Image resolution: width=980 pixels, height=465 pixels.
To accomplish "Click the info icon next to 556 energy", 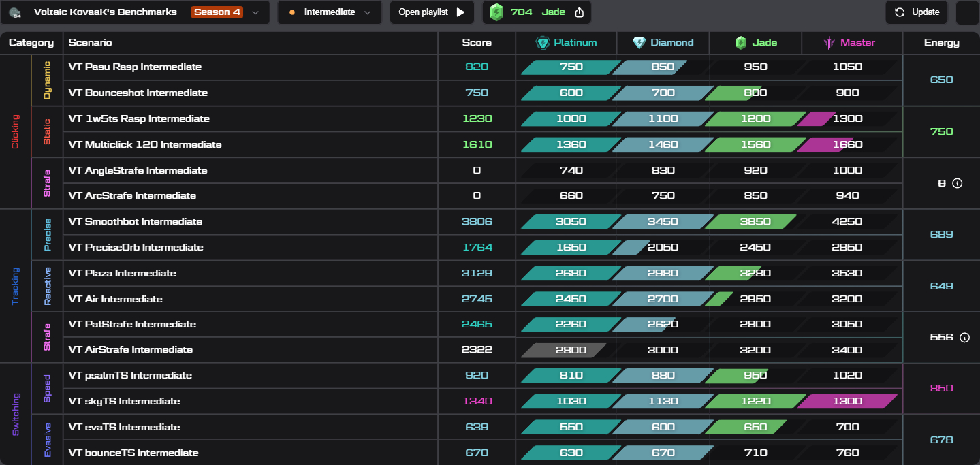I will pyautogui.click(x=964, y=338).
